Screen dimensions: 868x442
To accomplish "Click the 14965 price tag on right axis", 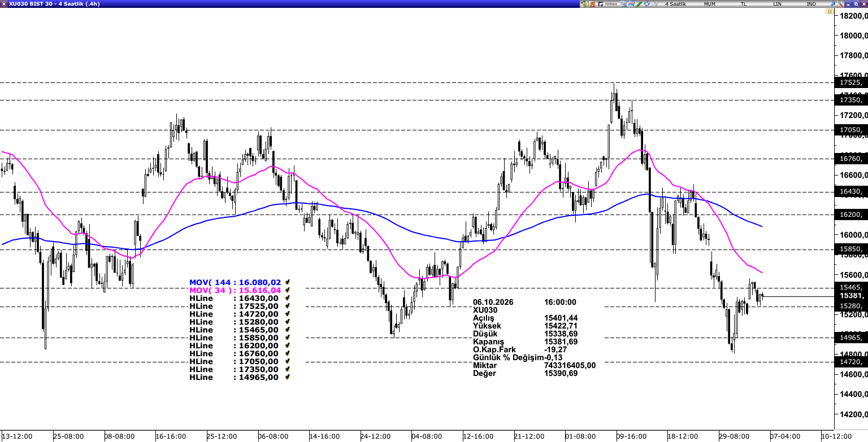I will pos(850,338).
